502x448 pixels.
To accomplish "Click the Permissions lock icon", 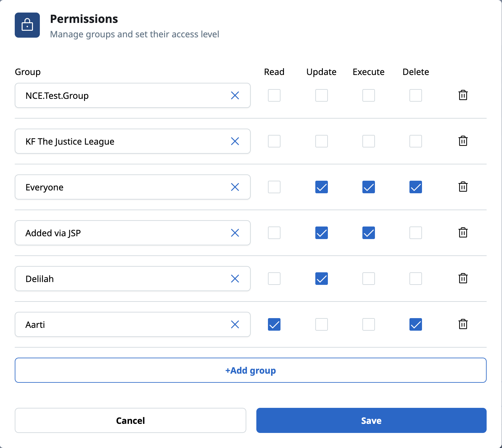I will pos(27,25).
